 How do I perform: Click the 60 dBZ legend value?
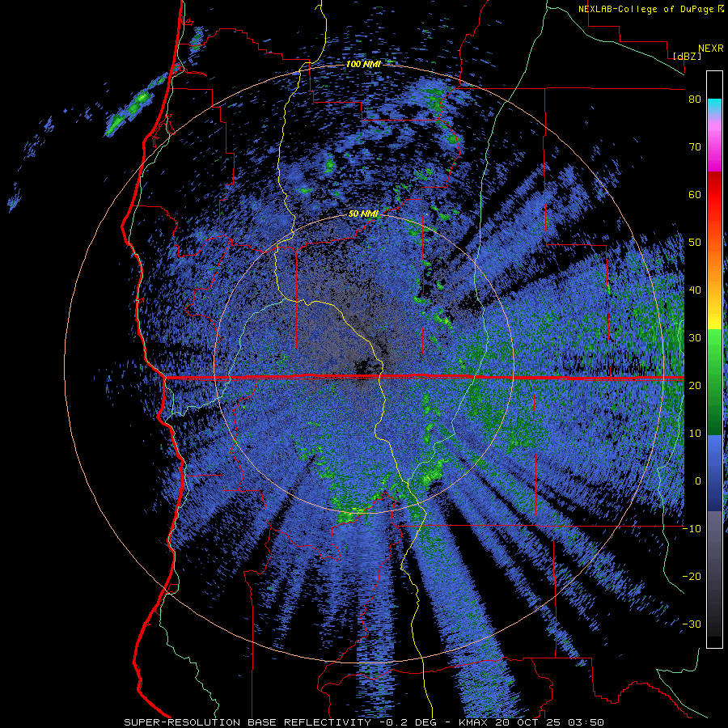tap(695, 194)
